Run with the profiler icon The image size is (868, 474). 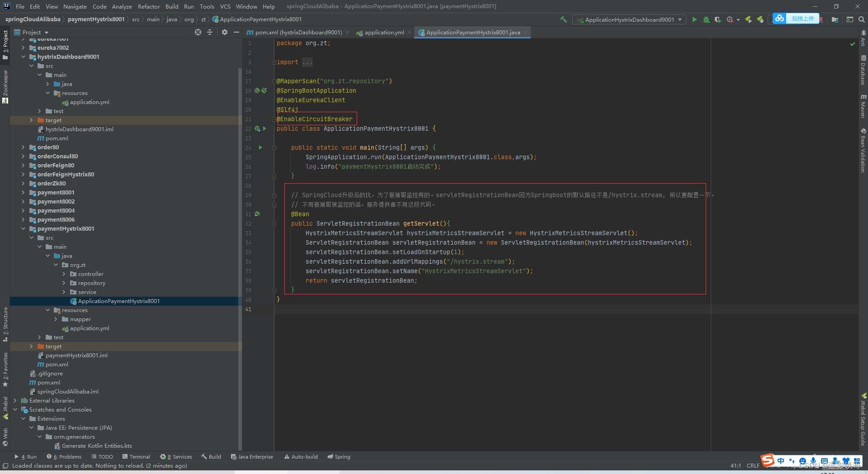[x=730, y=19]
